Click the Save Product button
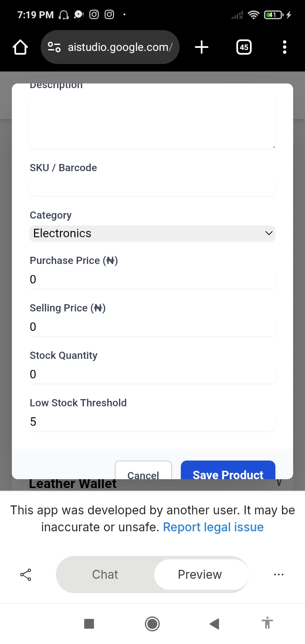Image resolution: width=305 pixels, height=644 pixels. point(228,472)
